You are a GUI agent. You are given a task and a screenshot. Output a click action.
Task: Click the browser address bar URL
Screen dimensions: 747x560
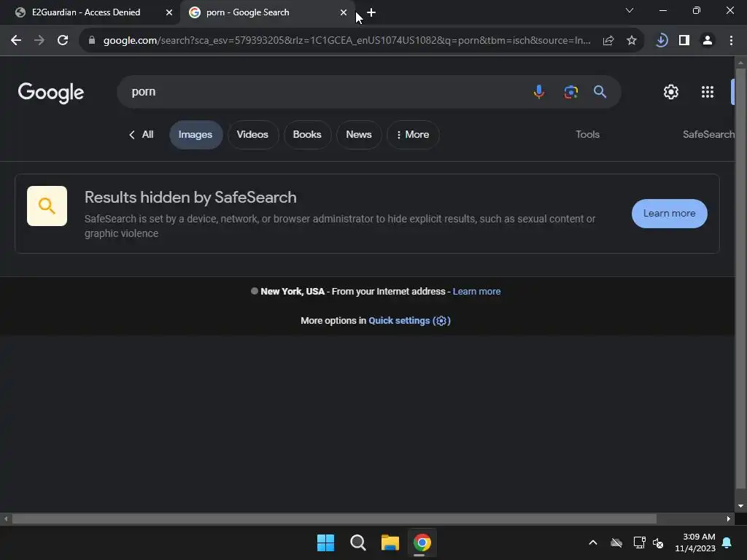click(347, 41)
